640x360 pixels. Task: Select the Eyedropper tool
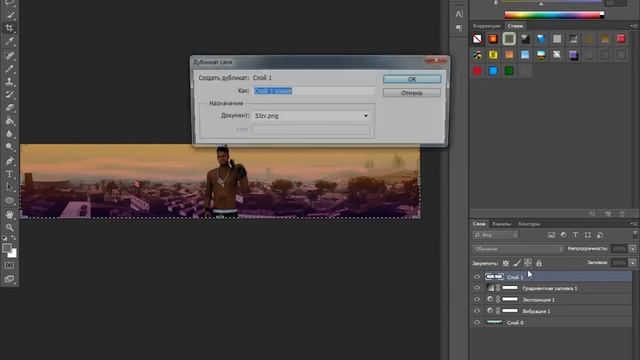[x=10, y=42]
